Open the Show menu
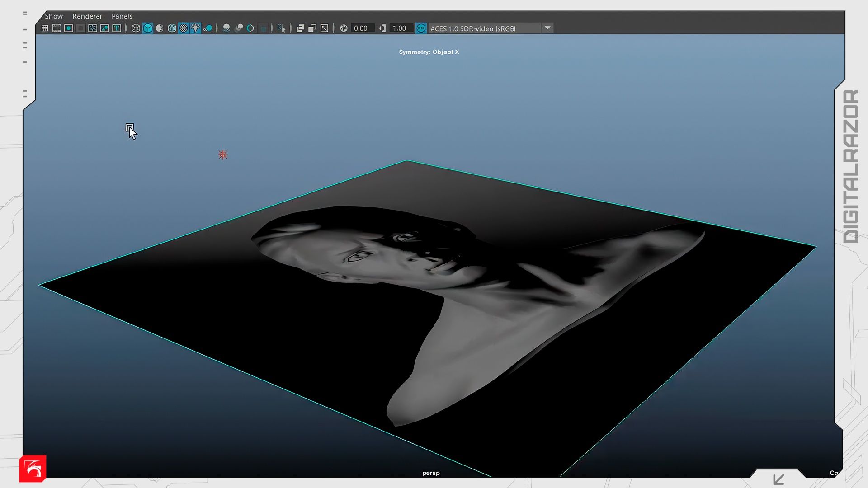Screen dimensions: 868x488 54,16
